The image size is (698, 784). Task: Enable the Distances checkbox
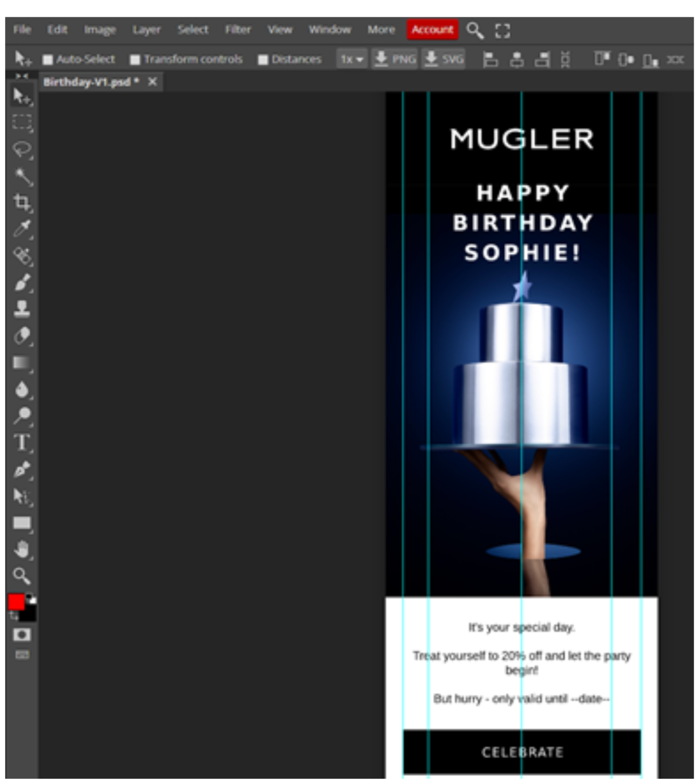[x=263, y=60]
